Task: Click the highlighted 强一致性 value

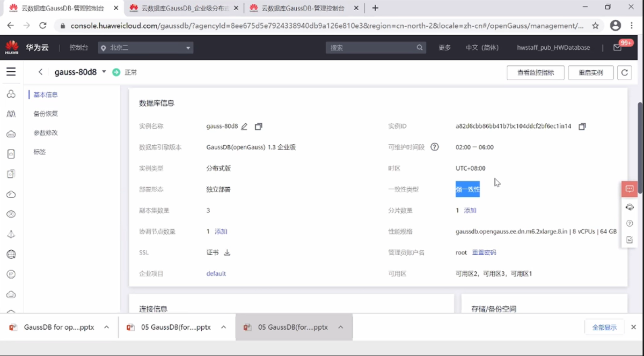Action: pos(467,189)
